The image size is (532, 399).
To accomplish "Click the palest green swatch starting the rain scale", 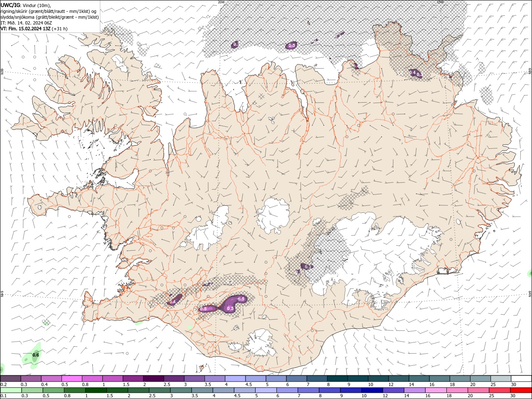I will coord(11,390).
